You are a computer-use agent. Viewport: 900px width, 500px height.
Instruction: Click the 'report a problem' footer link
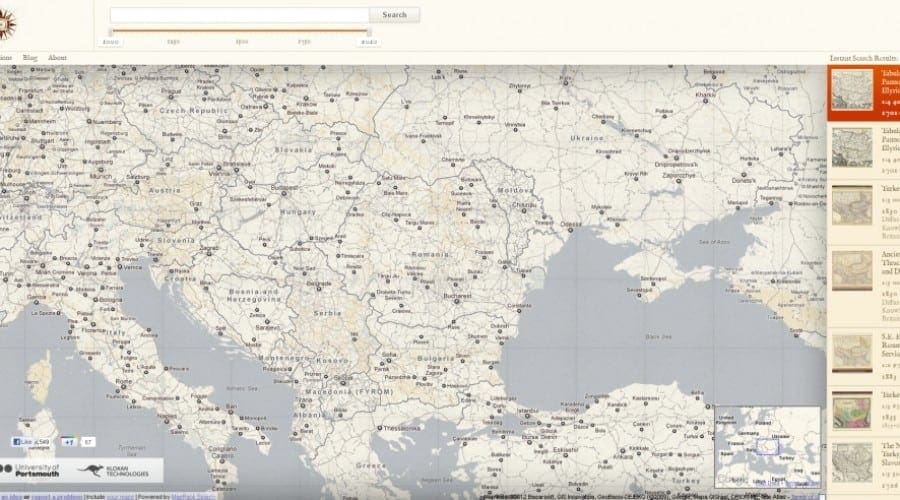pos(56,497)
